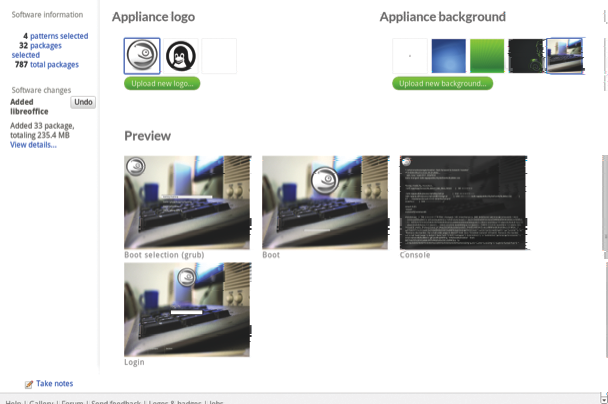Open the total packages link
This screenshot has width=608, height=404.
[54, 65]
